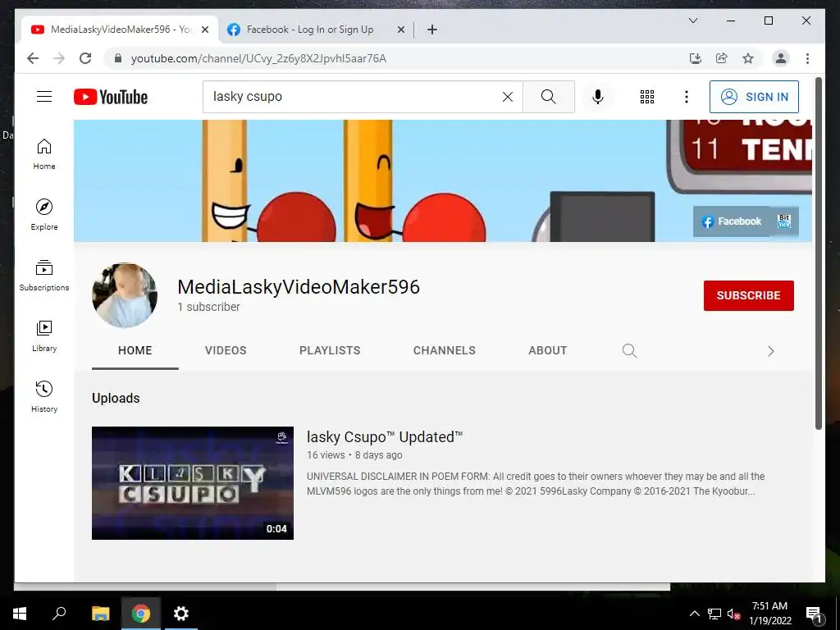Open Chrome three-dot menu
The height and width of the screenshot is (630, 840).
[808, 58]
